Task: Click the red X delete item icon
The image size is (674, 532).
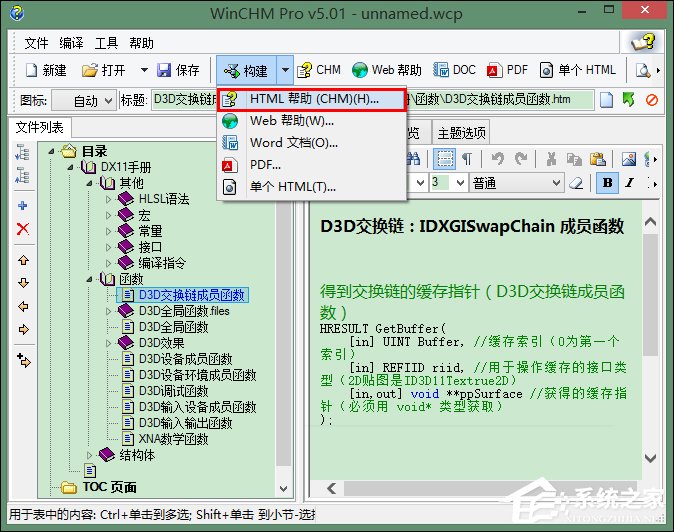Action: coord(23,229)
